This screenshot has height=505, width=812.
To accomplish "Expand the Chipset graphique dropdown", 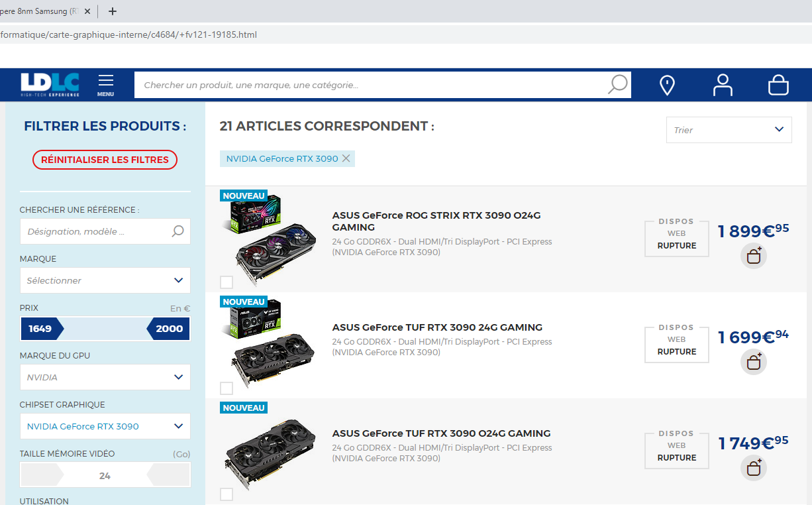I will point(105,426).
